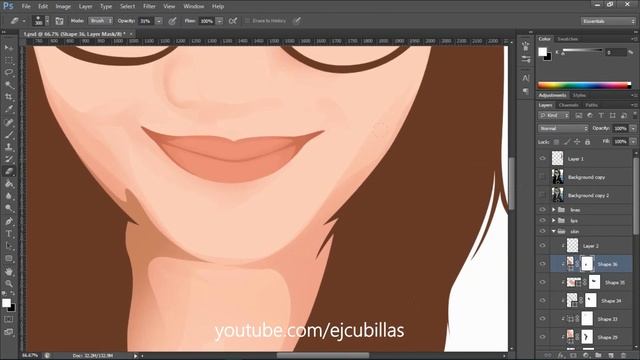Screen dimensions: 640x360
Task: Open the brush panel toggle in options bar
Action: pyautogui.click(x=59, y=21)
